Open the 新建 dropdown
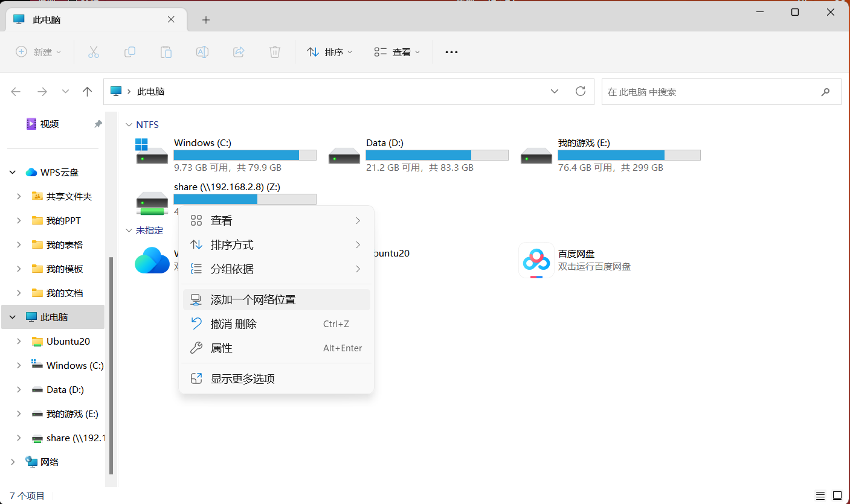The image size is (850, 504). (x=39, y=52)
